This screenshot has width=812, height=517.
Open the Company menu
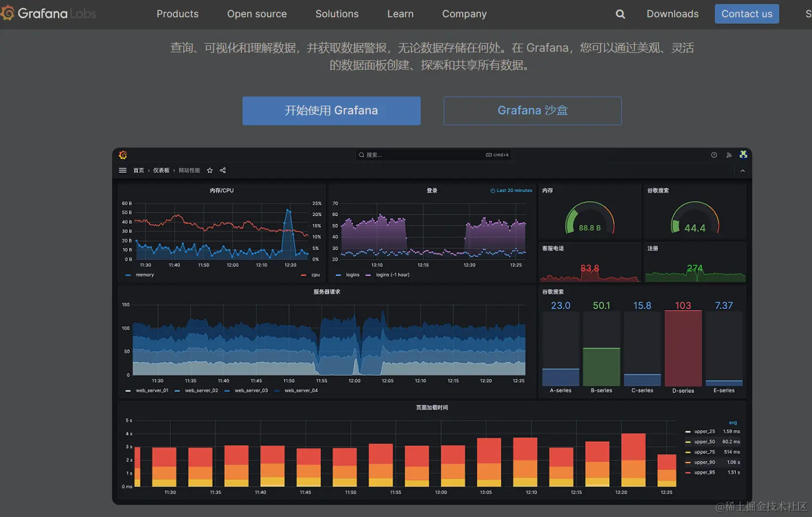[464, 14]
